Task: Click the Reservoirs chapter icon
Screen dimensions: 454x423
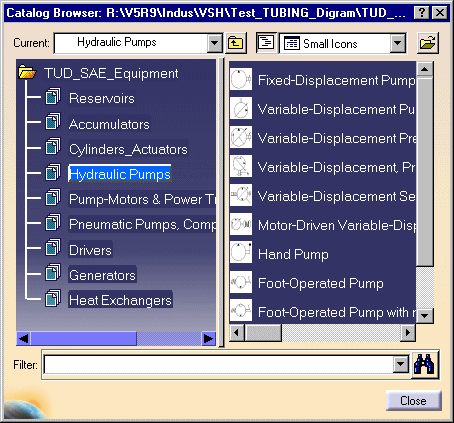Action: 53,97
